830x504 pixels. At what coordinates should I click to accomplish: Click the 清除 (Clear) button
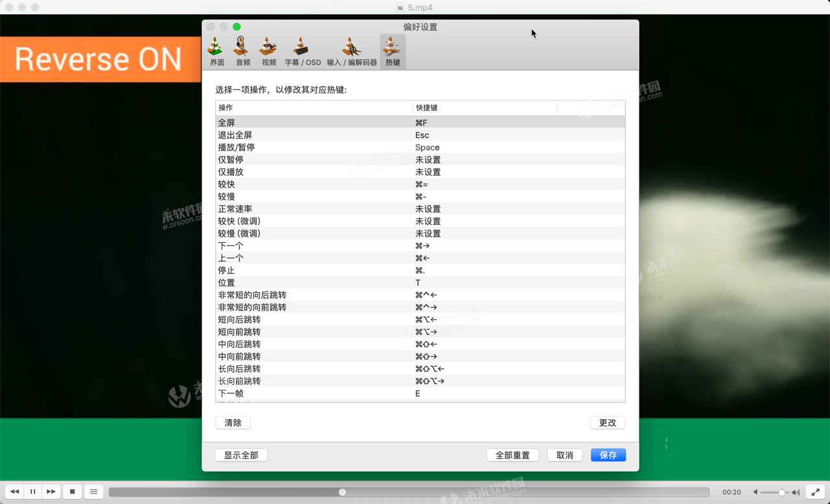[233, 422]
